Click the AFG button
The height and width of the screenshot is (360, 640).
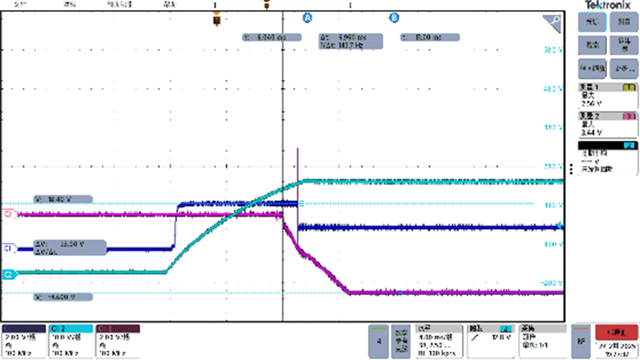(x=581, y=341)
